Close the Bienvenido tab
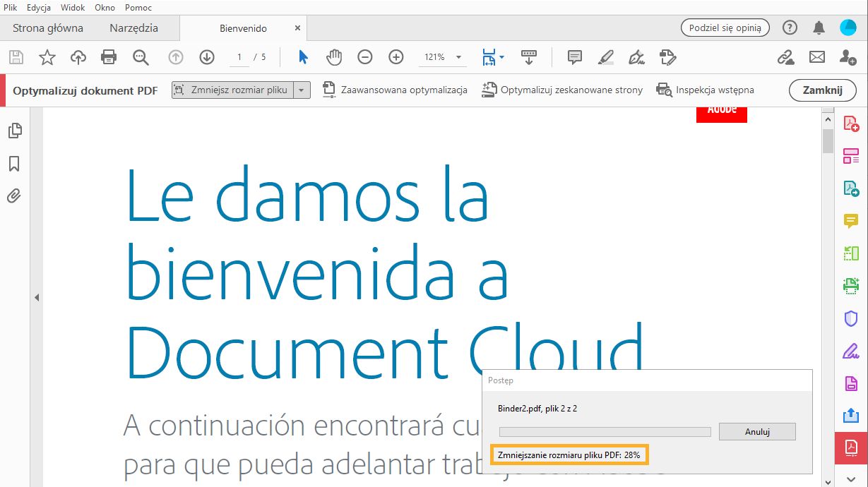 (297, 28)
